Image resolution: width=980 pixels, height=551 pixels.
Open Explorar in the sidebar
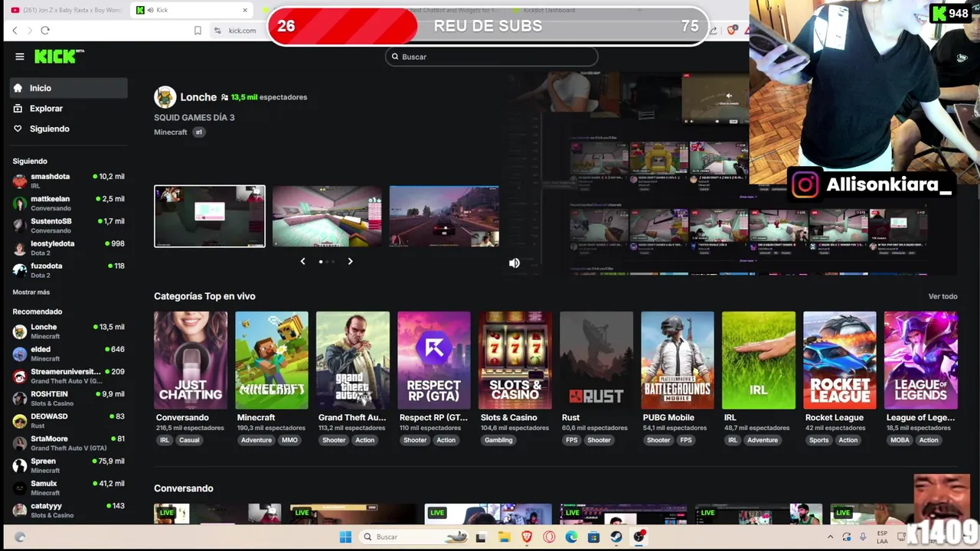[69, 109]
